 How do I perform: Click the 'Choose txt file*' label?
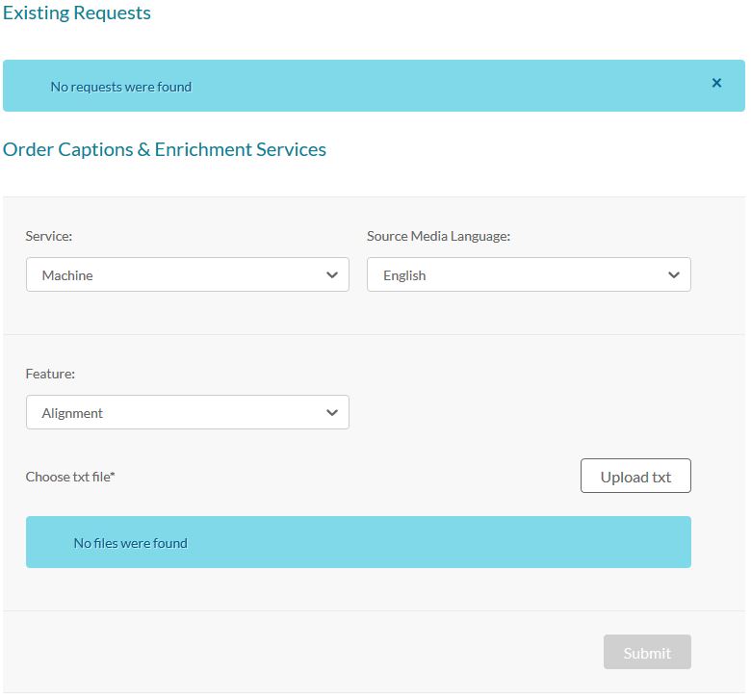[x=70, y=477]
